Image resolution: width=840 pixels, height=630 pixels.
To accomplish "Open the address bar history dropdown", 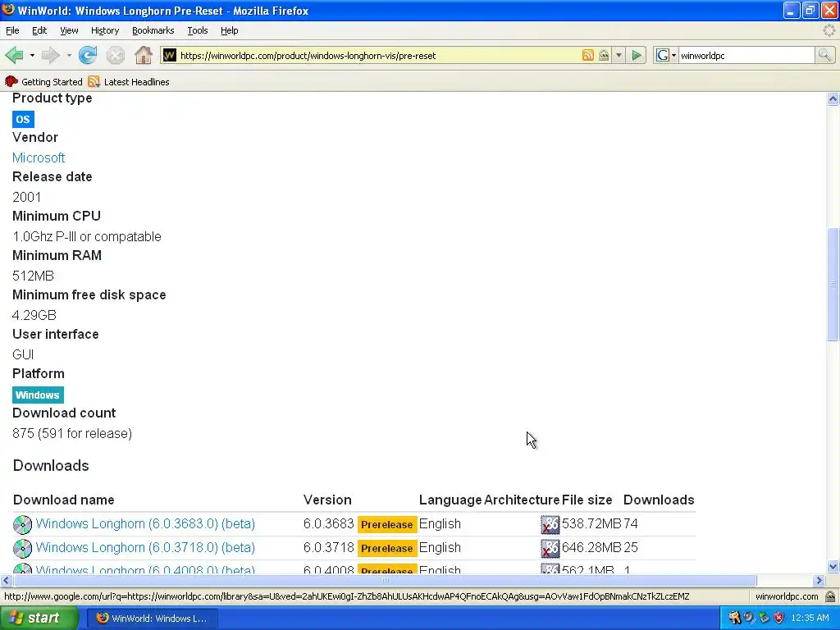I will [619, 55].
